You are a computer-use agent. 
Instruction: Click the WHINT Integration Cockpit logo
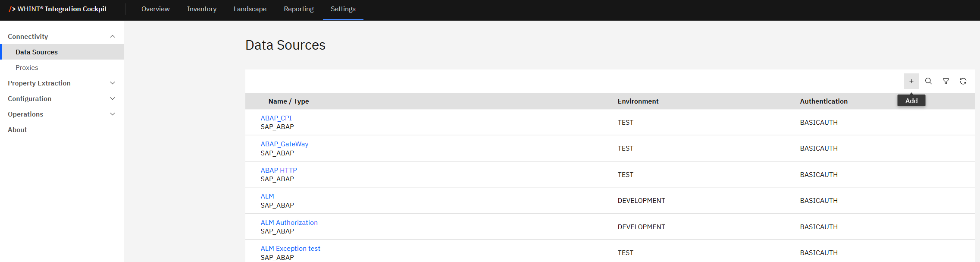pyautogui.click(x=58, y=9)
